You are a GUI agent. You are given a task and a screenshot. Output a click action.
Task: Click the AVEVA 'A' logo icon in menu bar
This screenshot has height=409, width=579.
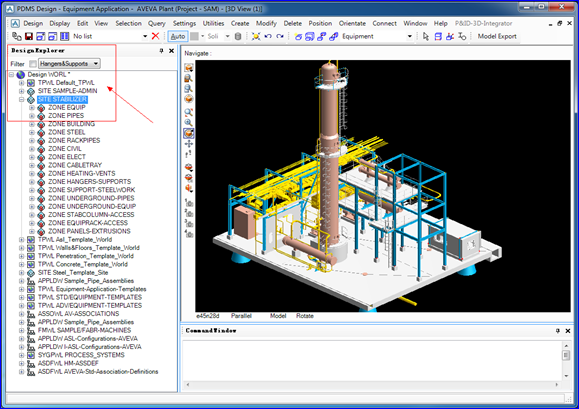(x=15, y=24)
